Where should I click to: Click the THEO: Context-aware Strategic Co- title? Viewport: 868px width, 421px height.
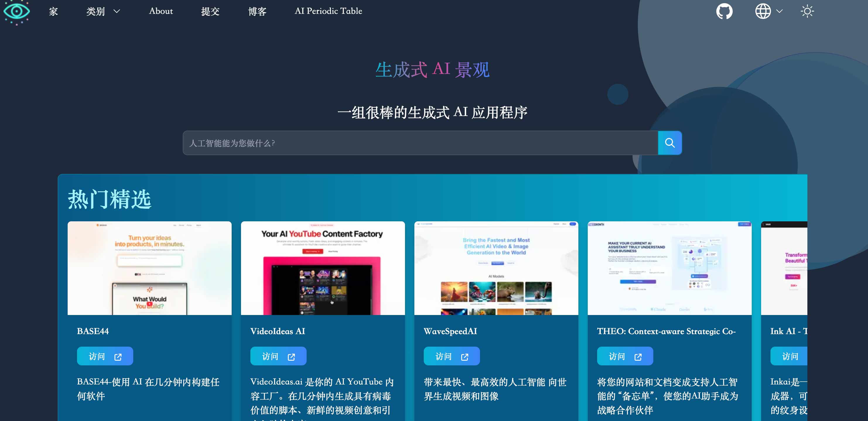coord(667,331)
